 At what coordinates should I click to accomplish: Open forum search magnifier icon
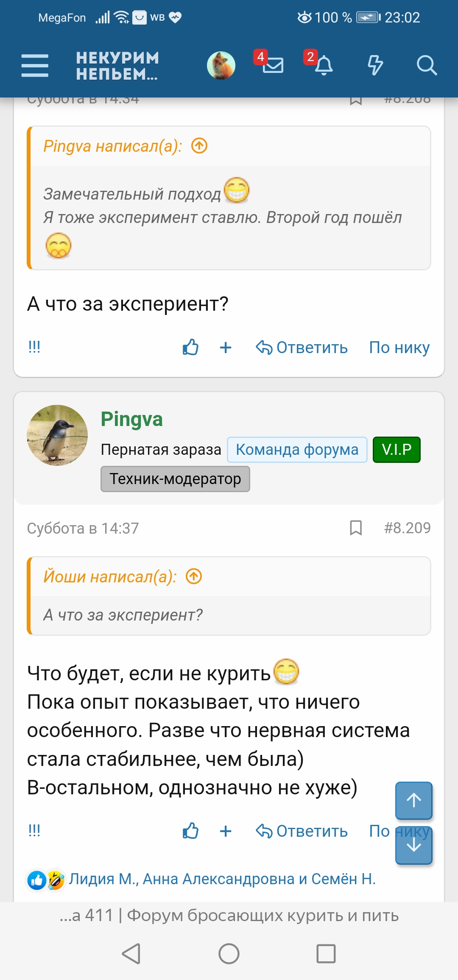[426, 66]
